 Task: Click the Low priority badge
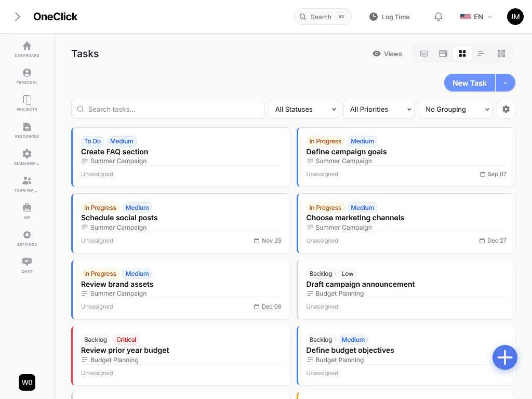tap(348, 274)
